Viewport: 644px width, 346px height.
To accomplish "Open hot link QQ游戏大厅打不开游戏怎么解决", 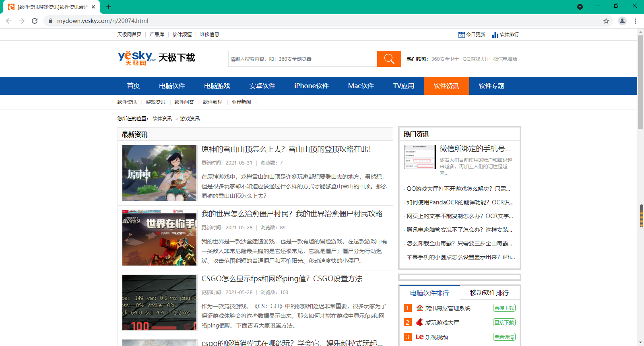I will [458, 189].
